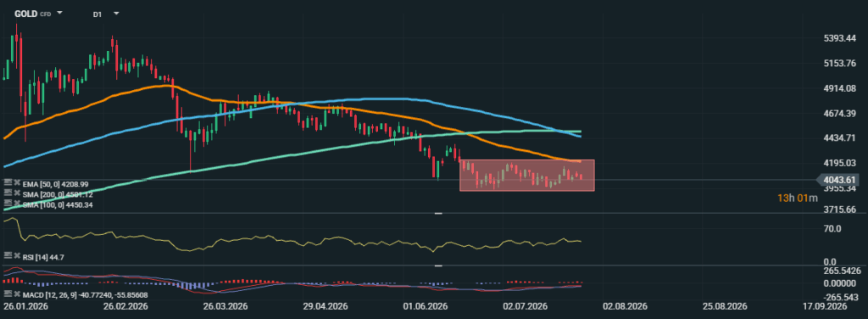Click the current price tag 4043.61
Viewport: 868px width, 319px height.
point(837,180)
